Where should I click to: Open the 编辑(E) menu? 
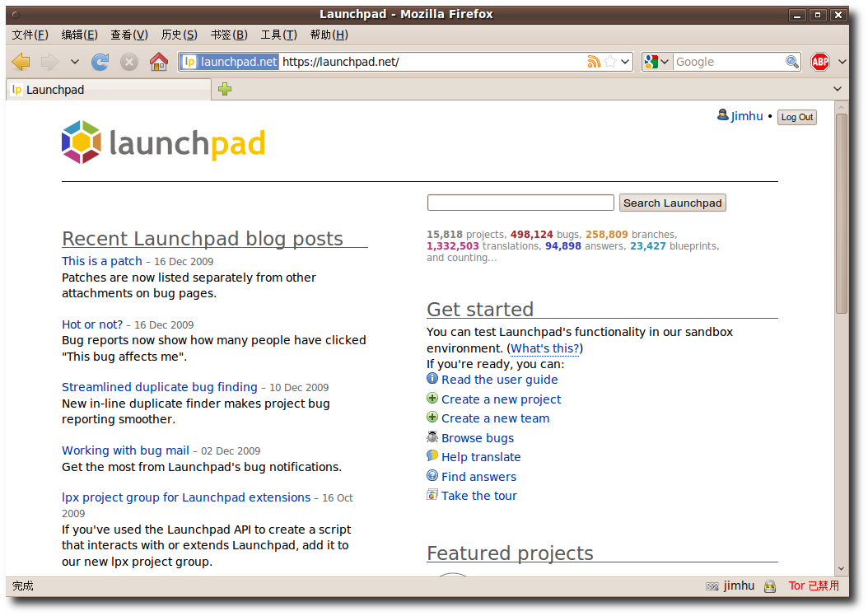[x=79, y=35]
